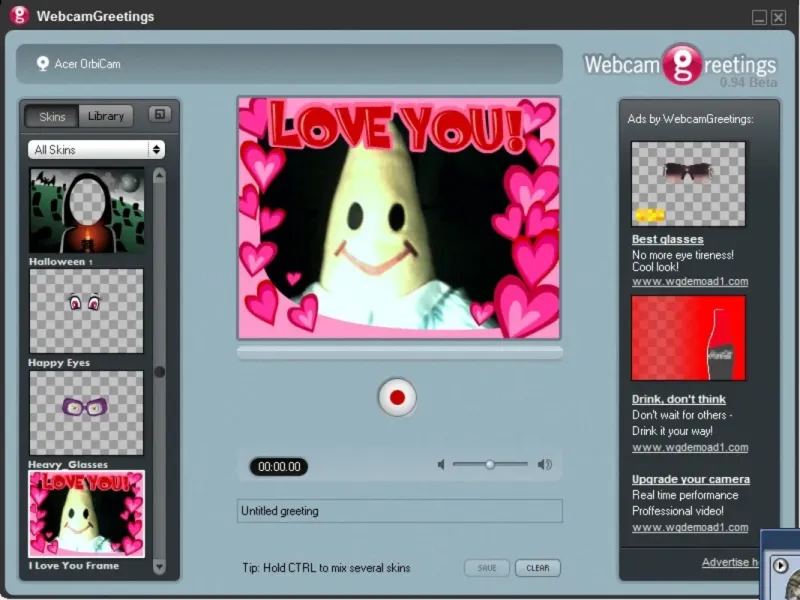Switch to the Skins tab
This screenshot has height=600, width=800.
(x=52, y=116)
